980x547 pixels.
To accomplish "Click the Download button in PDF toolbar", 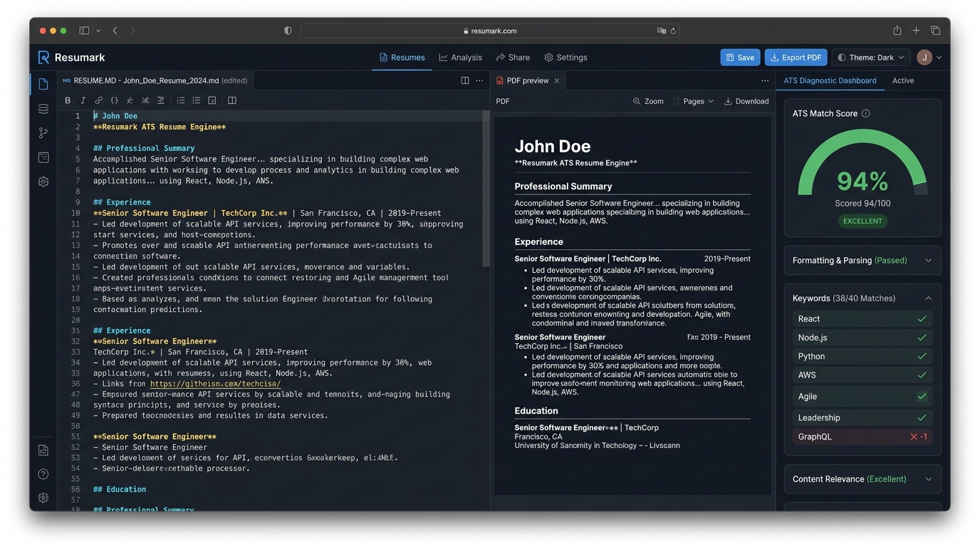I will [746, 101].
